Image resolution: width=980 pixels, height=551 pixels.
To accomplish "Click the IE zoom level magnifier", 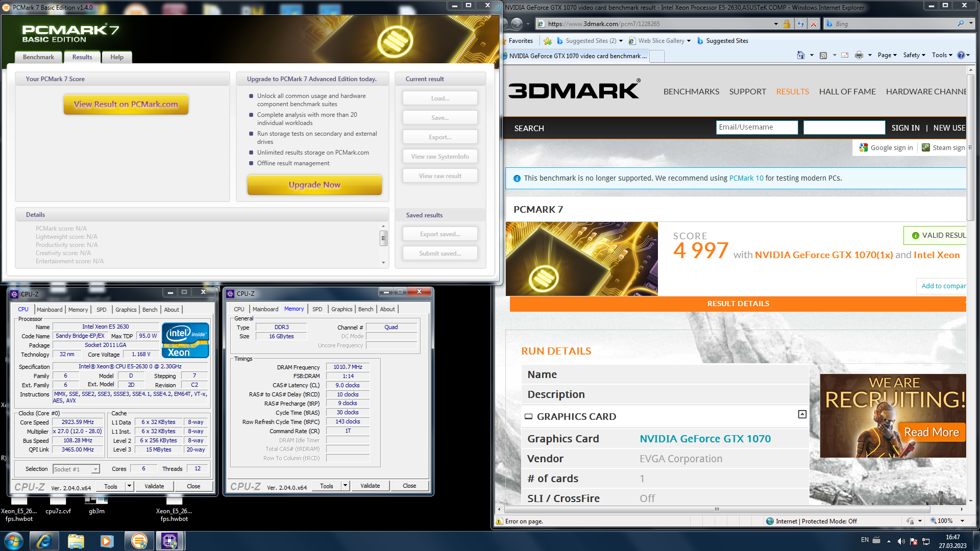I will coord(933,521).
